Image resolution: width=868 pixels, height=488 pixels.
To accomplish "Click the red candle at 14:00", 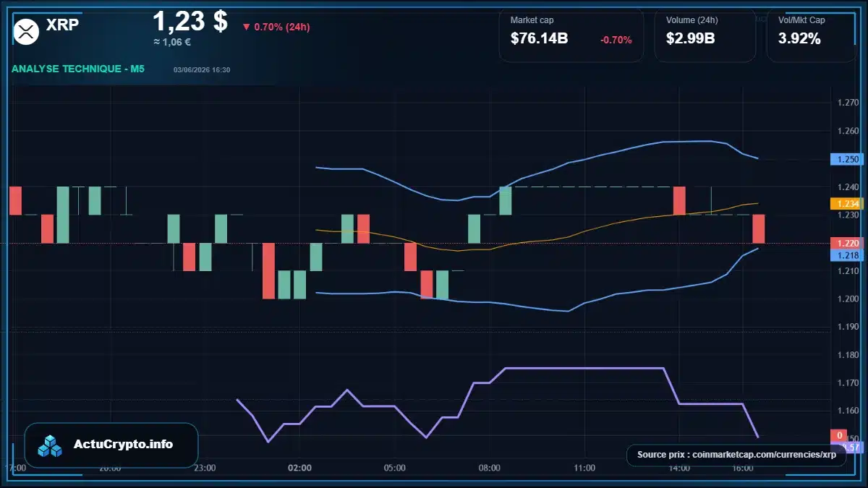I will 679,200.
